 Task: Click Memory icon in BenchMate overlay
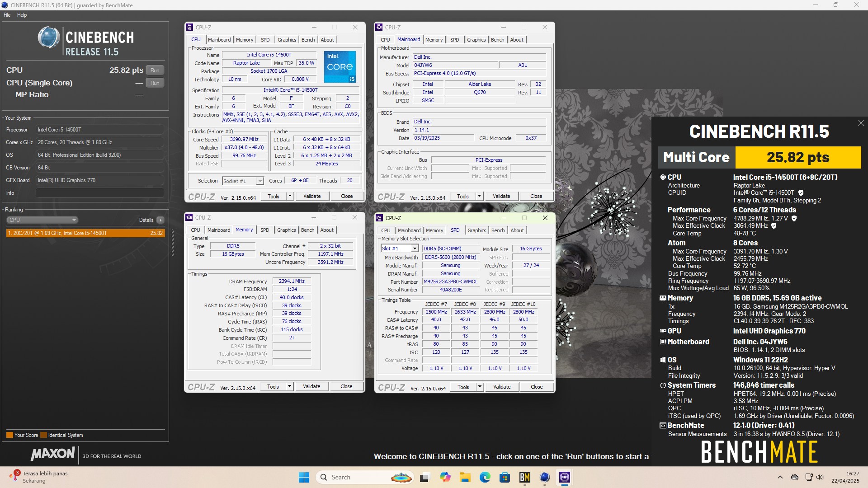click(663, 298)
